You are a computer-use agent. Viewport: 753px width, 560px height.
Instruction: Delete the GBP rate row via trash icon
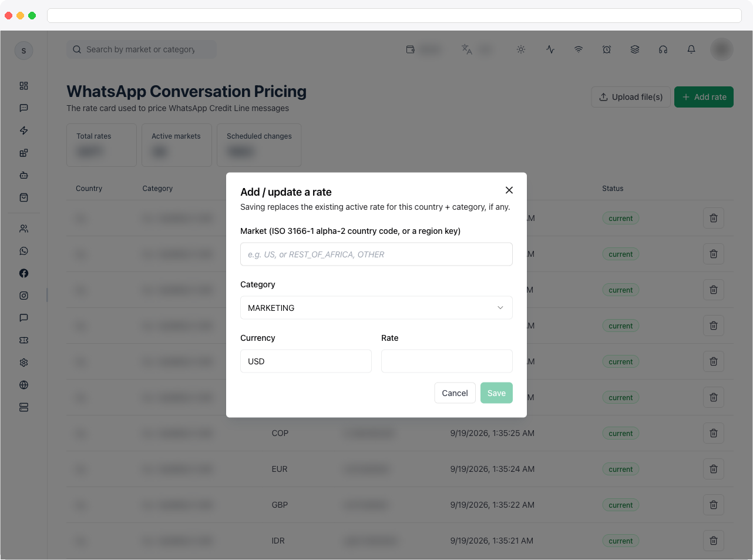click(714, 505)
